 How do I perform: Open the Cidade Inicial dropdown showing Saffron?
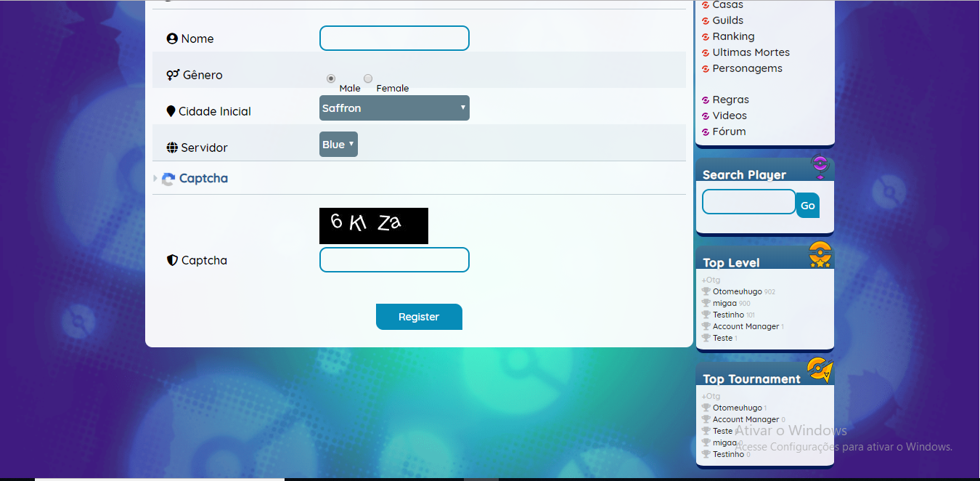[394, 108]
